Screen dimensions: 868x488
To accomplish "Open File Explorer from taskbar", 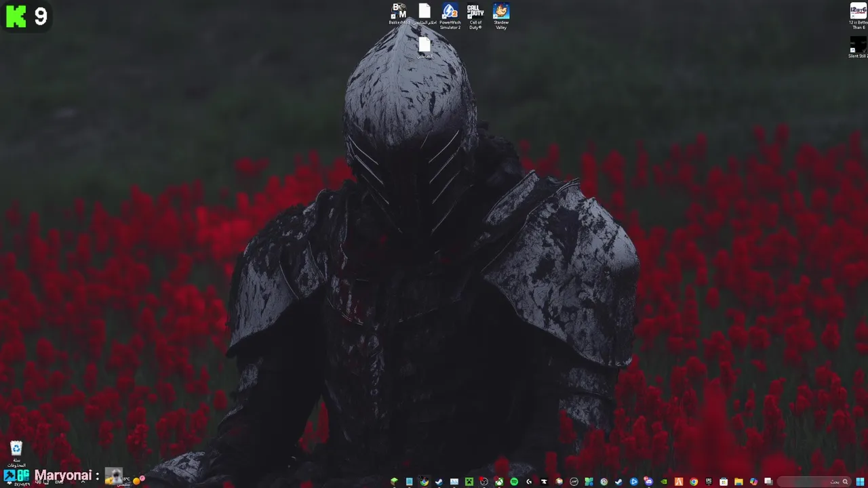I will pyautogui.click(x=738, y=481).
